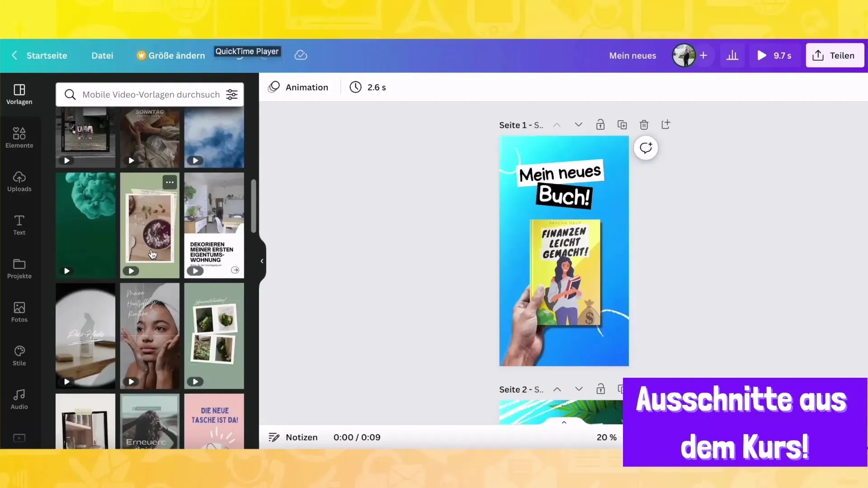
Task: Expand Seite 2 page options chevron
Action: [x=578, y=389]
